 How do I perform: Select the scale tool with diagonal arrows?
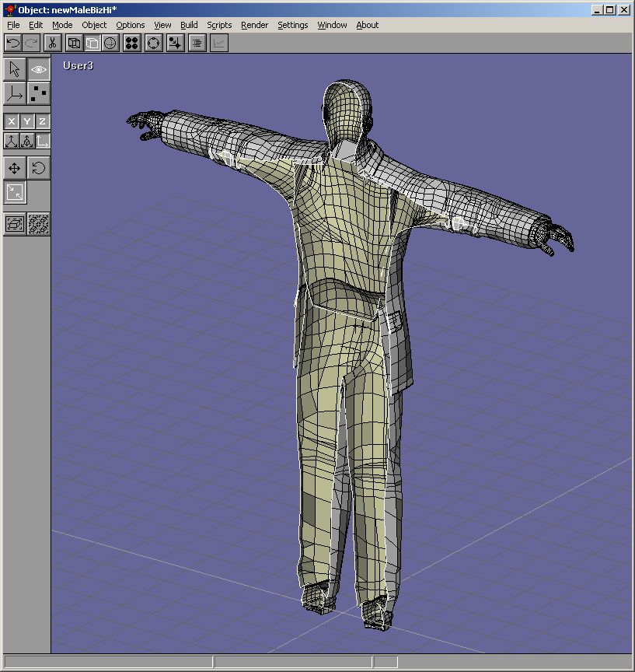pos(15,193)
